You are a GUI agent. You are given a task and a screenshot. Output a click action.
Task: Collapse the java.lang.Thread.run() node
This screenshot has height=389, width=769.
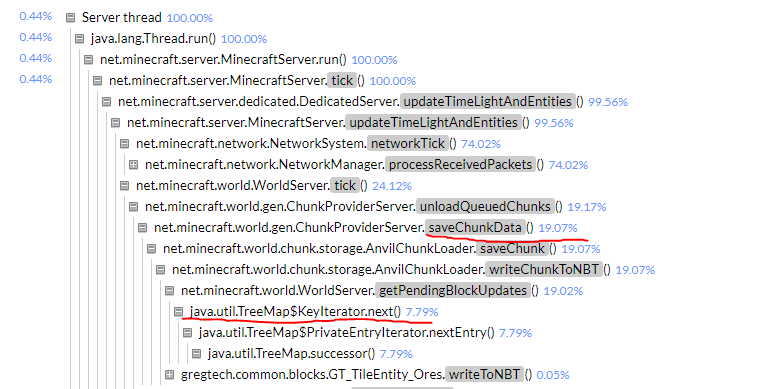tap(79, 39)
